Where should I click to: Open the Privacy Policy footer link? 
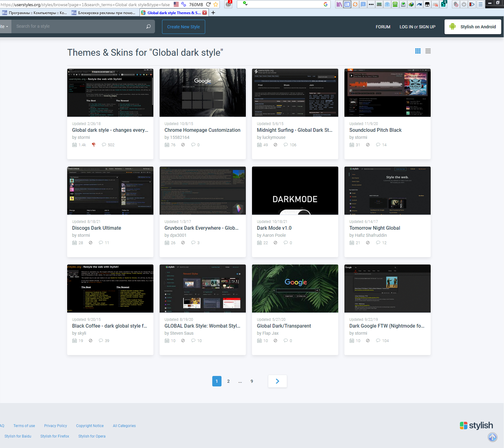click(x=55, y=426)
